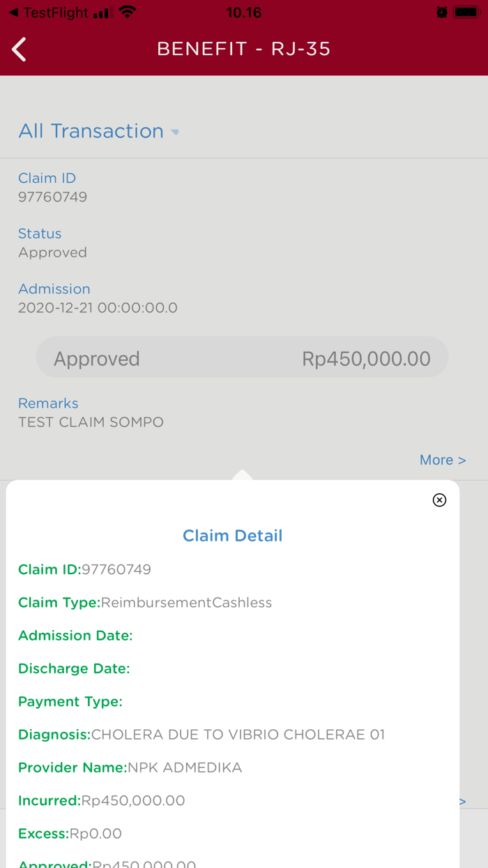This screenshot has height=868, width=488.
Task: Tap the back arrow on the BENEFIT header
Action: coord(18,50)
